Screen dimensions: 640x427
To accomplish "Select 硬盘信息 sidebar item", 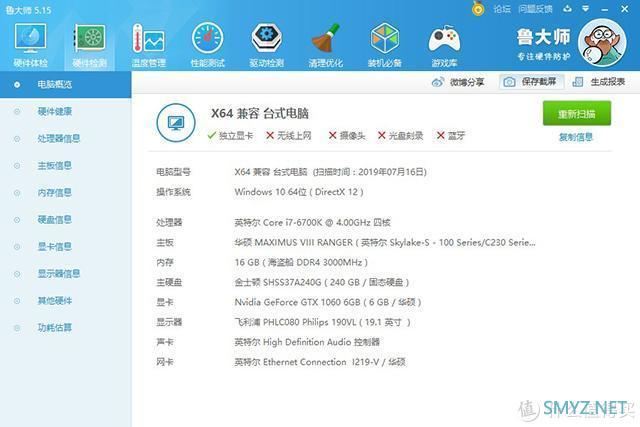I will coord(65,220).
